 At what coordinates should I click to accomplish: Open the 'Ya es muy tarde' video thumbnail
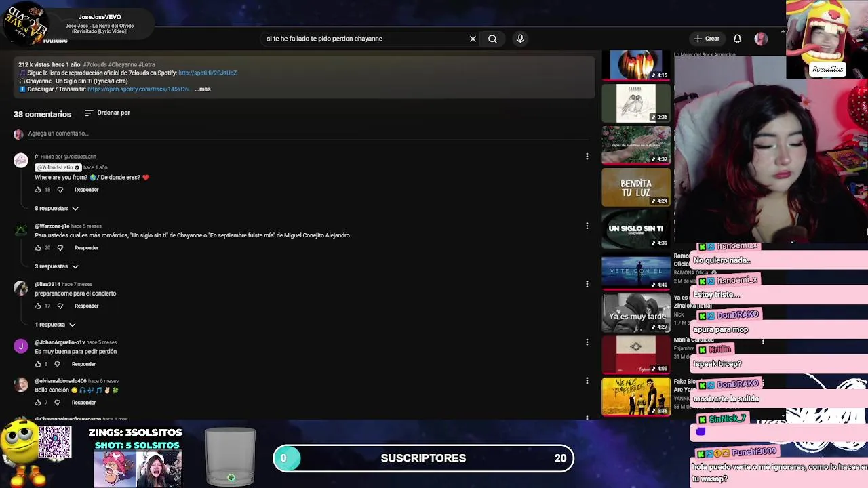coord(636,313)
